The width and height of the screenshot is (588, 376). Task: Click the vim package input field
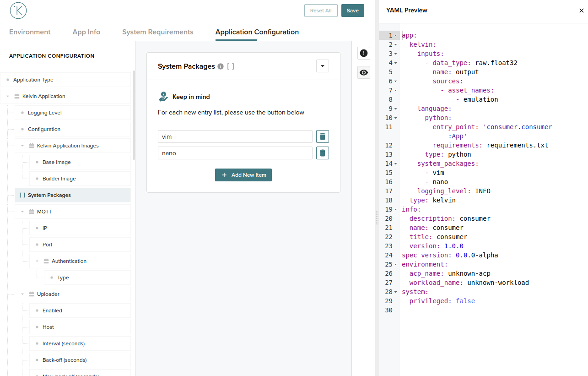235,136
